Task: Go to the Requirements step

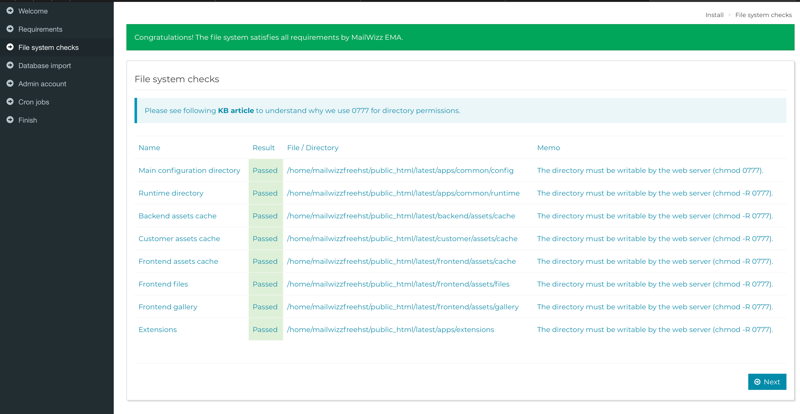Action: (57, 29)
